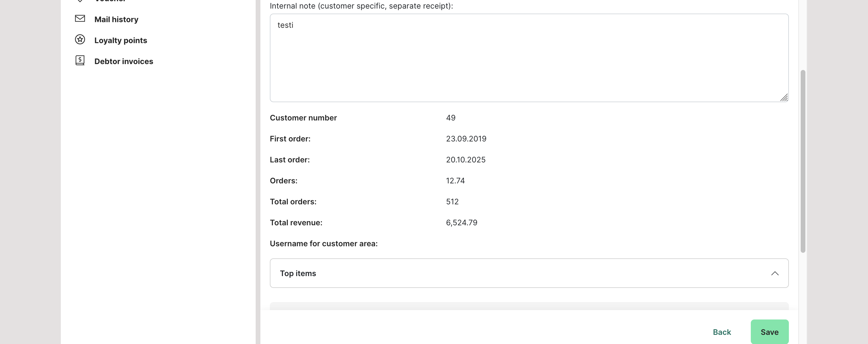Collapse Top items using the chevron
This screenshot has width=868, height=344.
(x=775, y=273)
